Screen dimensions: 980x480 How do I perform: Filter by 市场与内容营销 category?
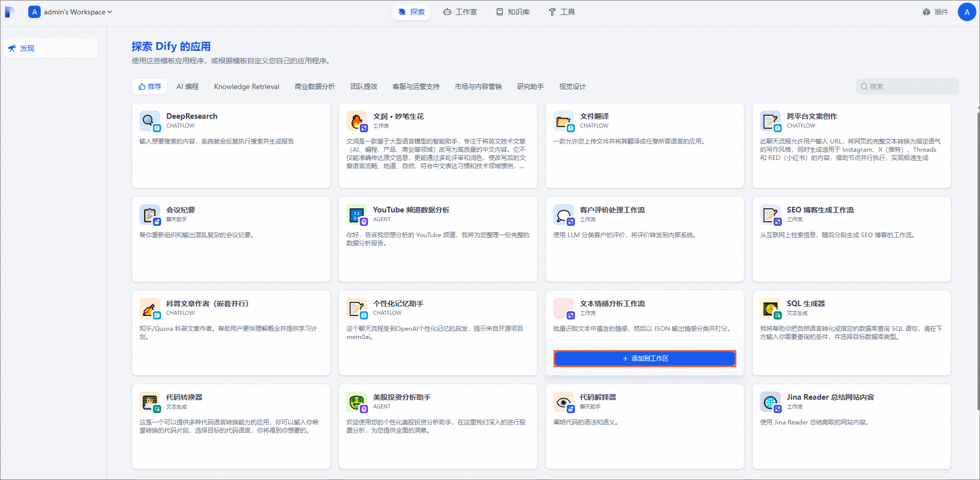tap(478, 86)
